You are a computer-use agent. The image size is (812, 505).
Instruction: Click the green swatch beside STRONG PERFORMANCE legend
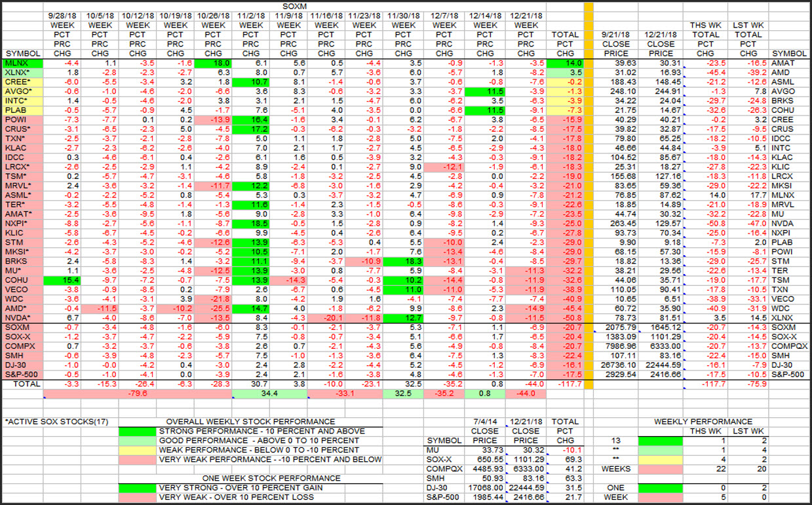tap(138, 432)
